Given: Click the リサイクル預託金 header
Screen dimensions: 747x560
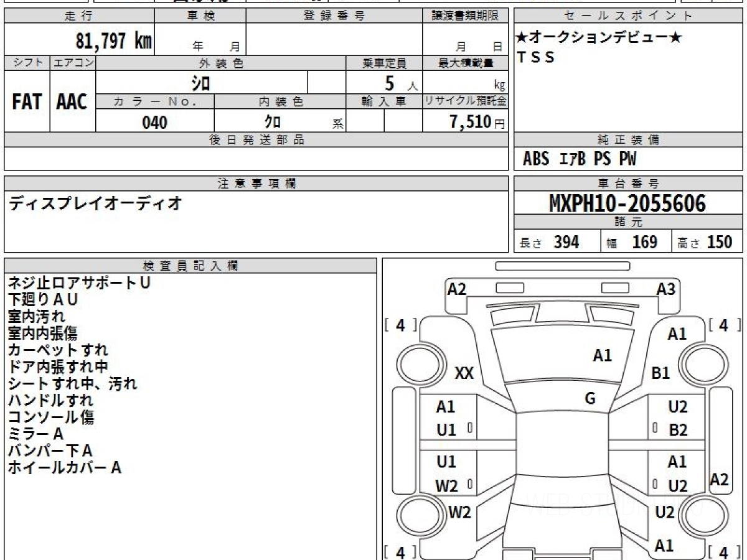Looking at the screenshot, I should pyautogui.click(x=466, y=102).
